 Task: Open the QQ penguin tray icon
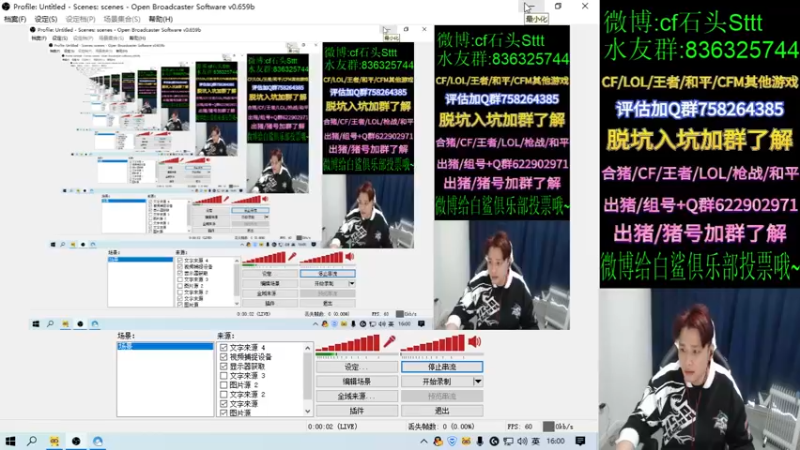[438, 441]
